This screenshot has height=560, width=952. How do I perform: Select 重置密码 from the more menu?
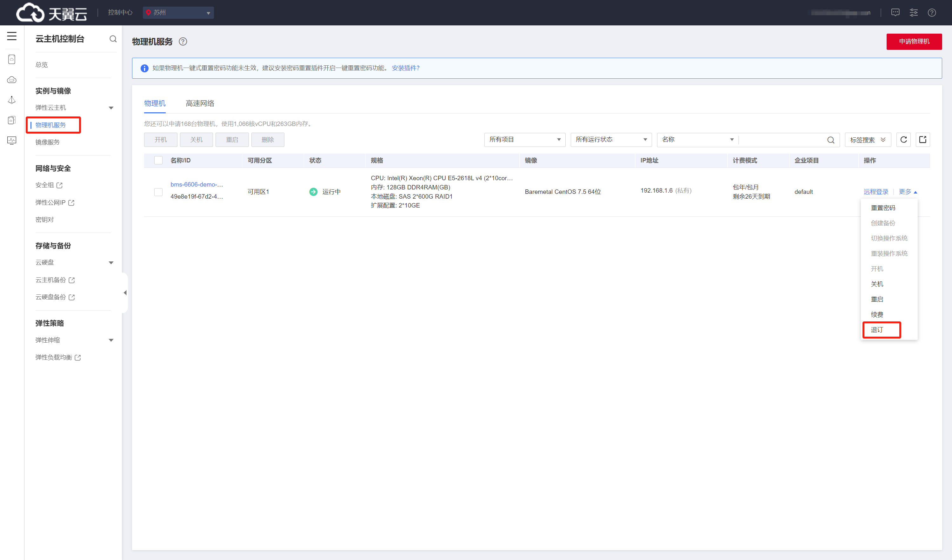click(883, 208)
